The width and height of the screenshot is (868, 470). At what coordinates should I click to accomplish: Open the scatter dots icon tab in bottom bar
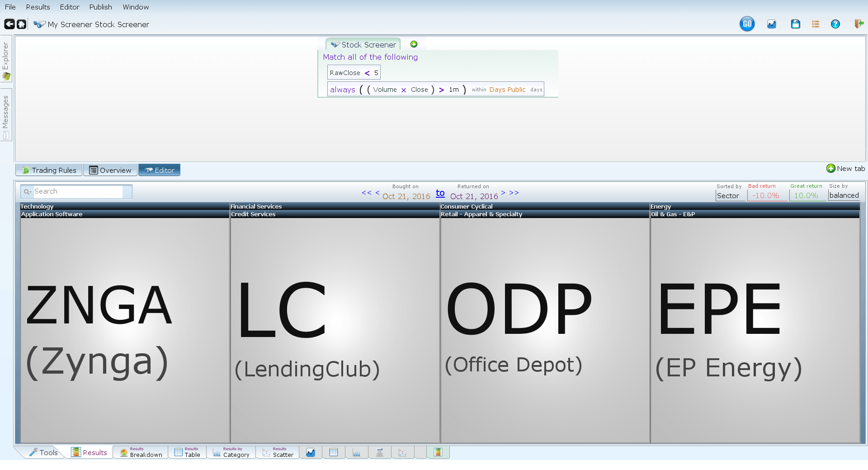coord(403,452)
